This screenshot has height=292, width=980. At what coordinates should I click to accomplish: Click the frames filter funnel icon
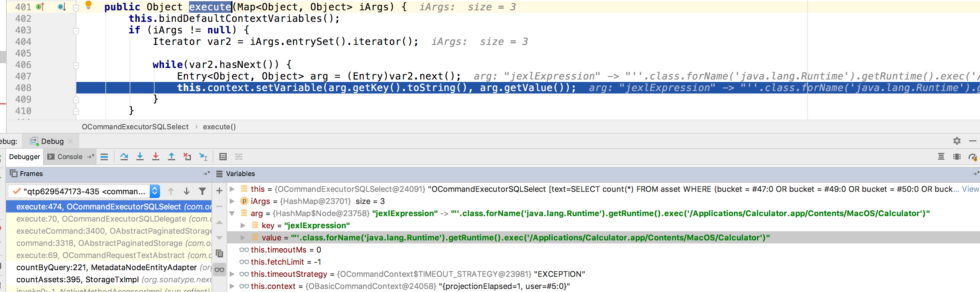tap(202, 191)
